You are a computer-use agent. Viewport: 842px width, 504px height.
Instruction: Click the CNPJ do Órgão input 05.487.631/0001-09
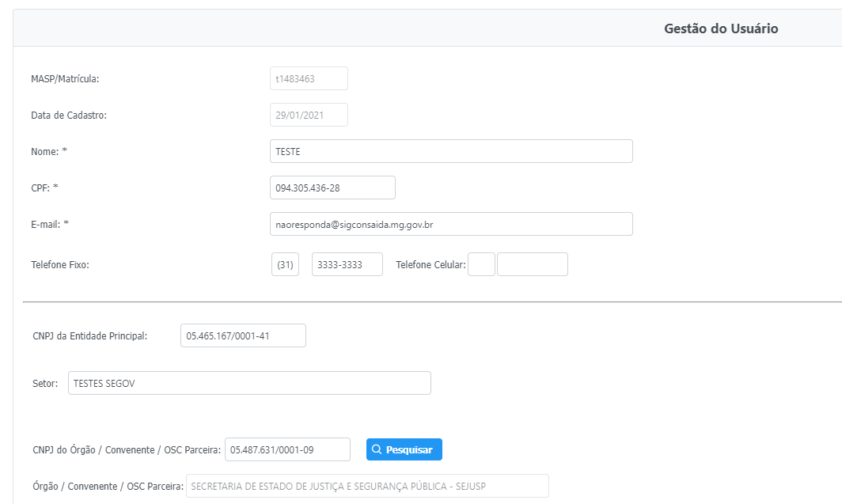(287, 449)
